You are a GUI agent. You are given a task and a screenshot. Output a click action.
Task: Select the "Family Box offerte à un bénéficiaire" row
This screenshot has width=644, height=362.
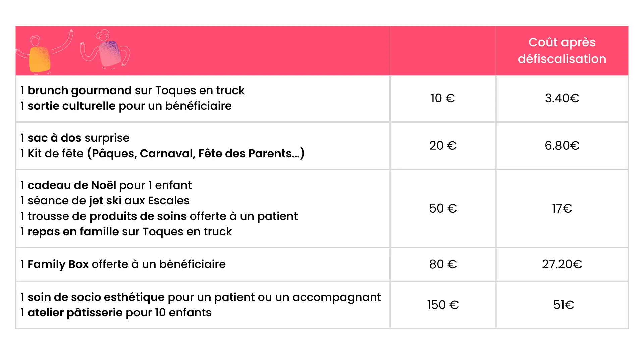click(123, 264)
